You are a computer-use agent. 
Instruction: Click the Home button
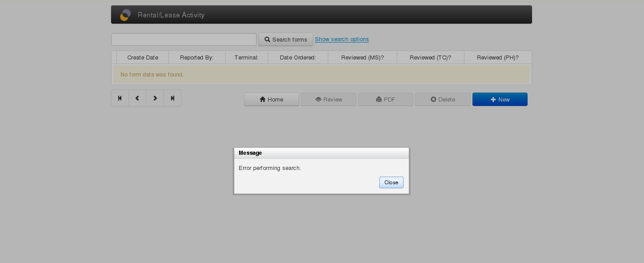click(x=271, y=99)
